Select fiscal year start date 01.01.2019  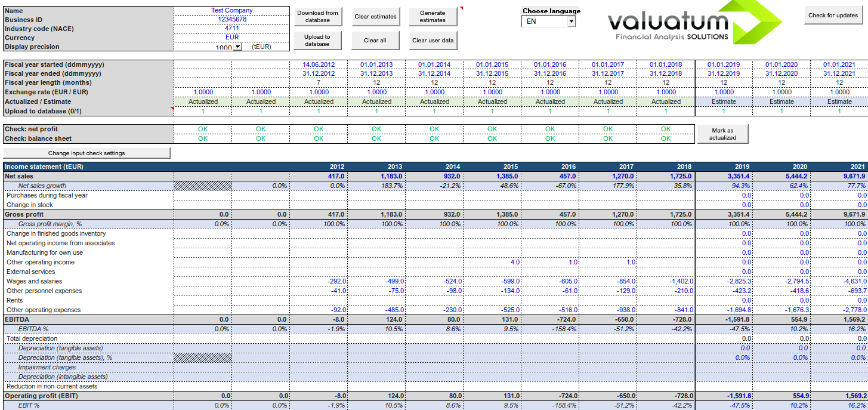tap(724, 64)
